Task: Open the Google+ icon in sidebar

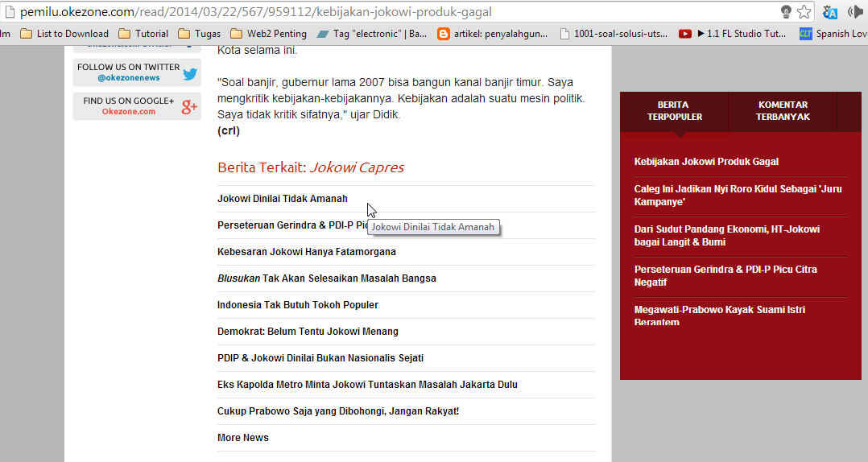Action: (189, 106)
